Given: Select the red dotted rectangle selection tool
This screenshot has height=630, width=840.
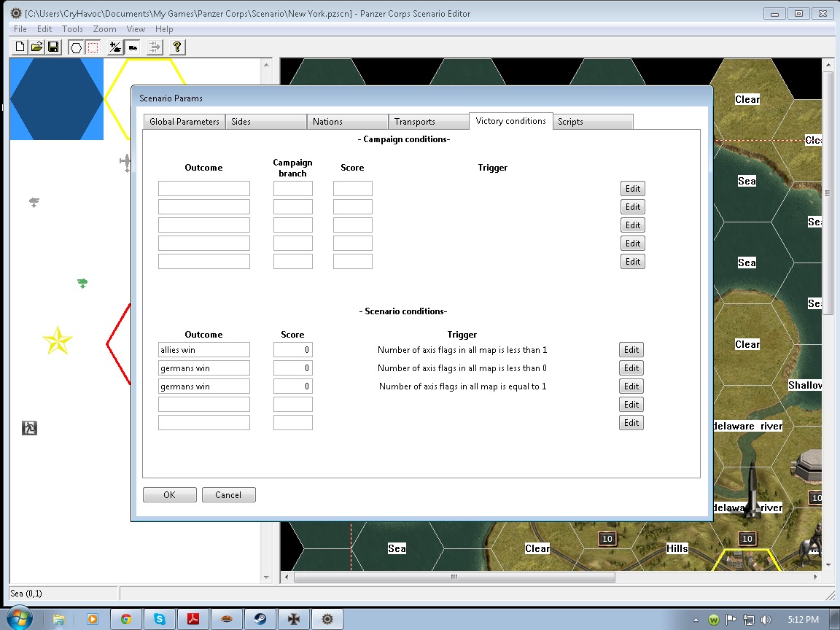Looking at the screenshot, I should pyautogui.click(x=93, y=47).
